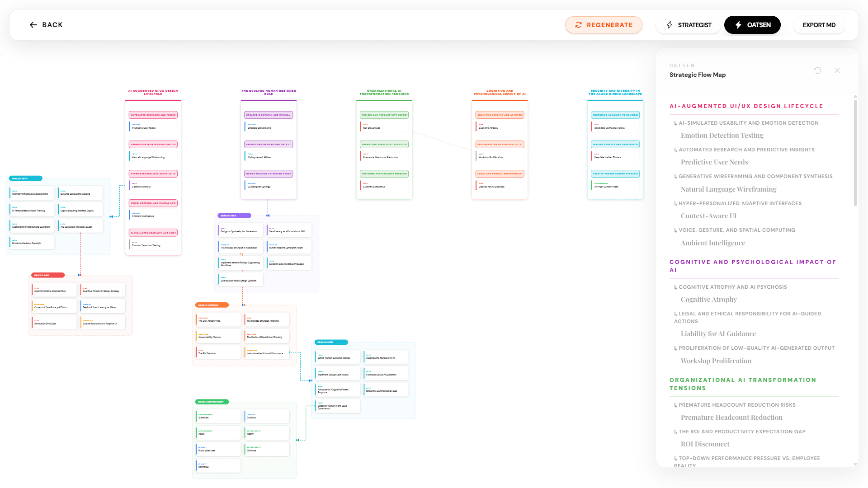Image resolution: width=868 pixels, height=488 pixels.
Task: Click the Regenerate button
Action: tap(604, 25)
